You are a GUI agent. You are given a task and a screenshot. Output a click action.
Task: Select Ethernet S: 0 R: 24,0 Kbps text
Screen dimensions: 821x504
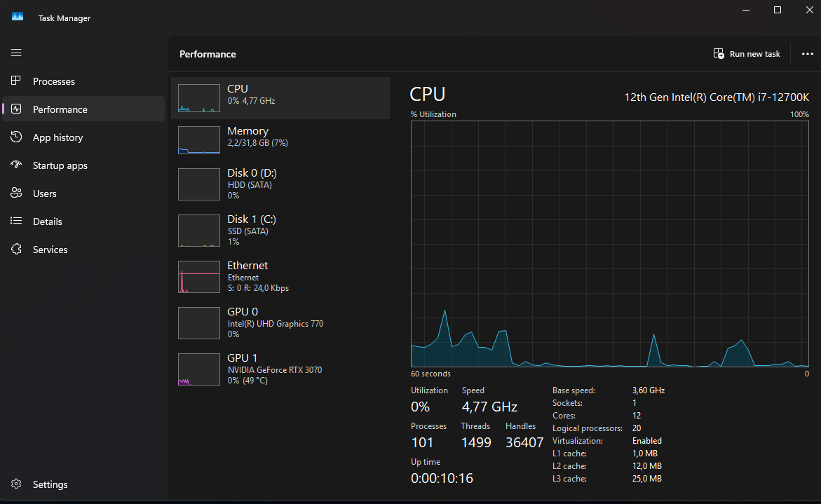tap(258, 288)
